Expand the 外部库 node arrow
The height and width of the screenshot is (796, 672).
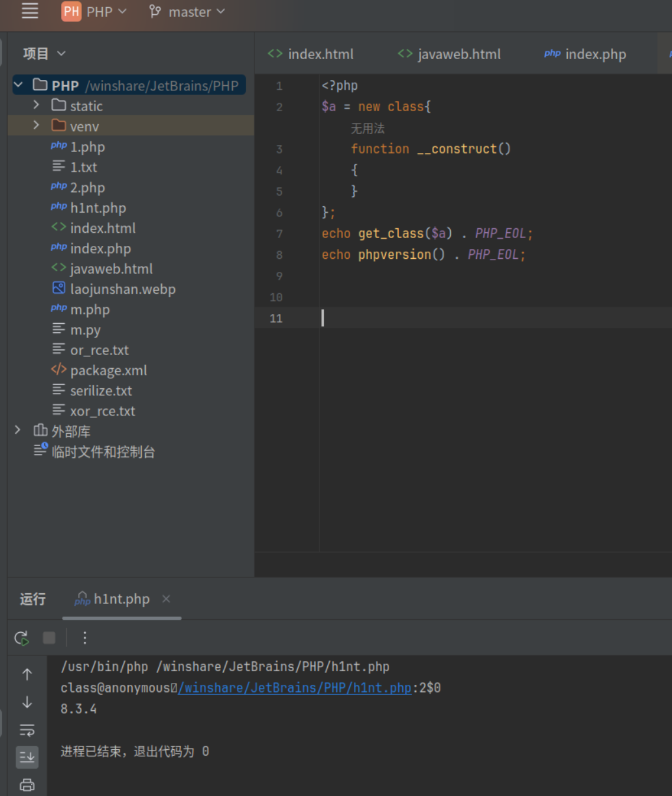tap(18, 431)
